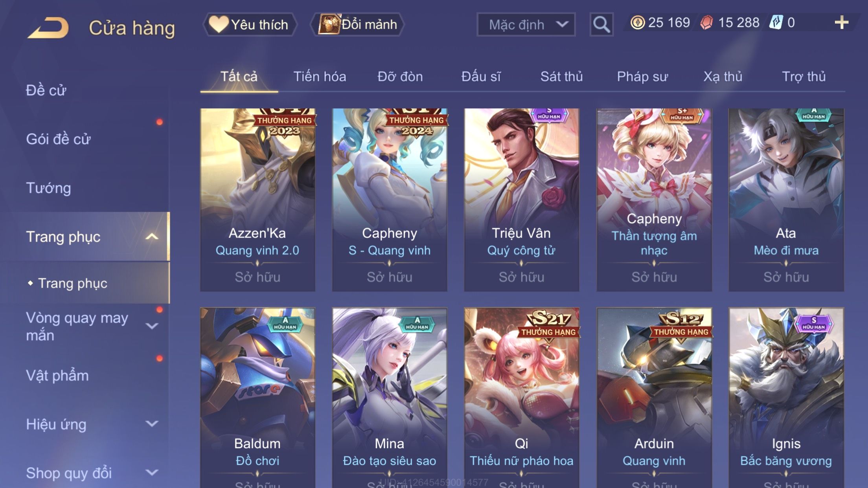
Task: Click the gold coin balance icon
Action: [637, 22]
